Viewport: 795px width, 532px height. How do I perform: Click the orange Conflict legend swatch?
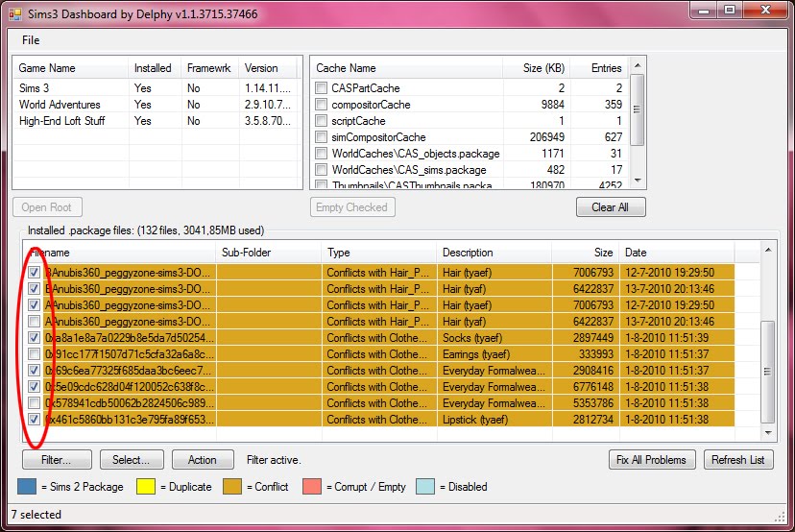tap(232, 486)
